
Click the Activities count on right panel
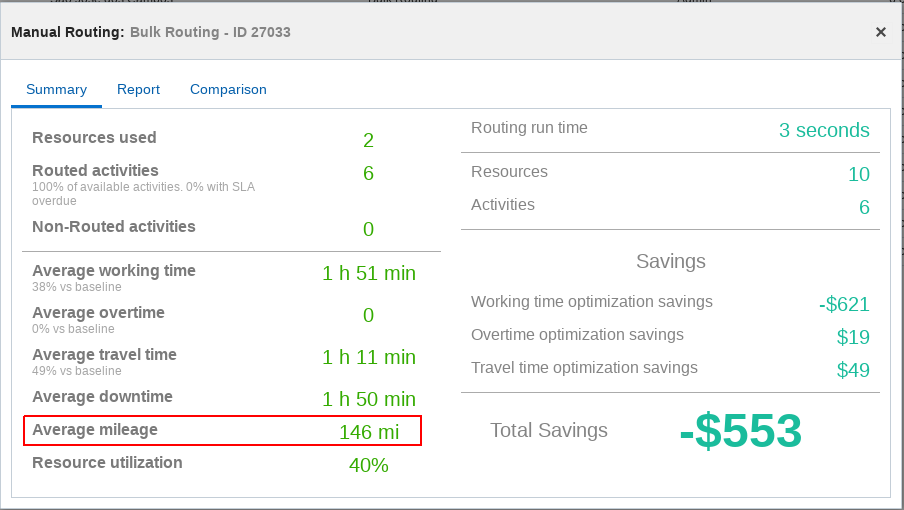click(864, 207)
